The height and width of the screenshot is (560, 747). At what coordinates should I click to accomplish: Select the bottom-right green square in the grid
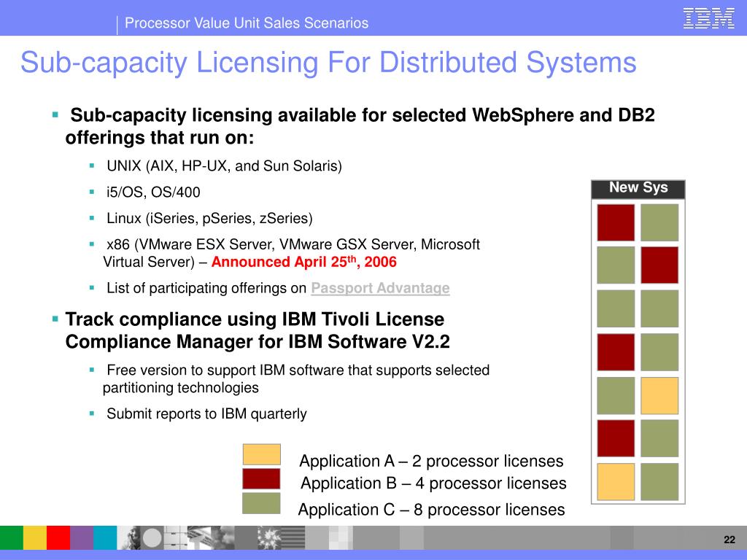(659, 481)
